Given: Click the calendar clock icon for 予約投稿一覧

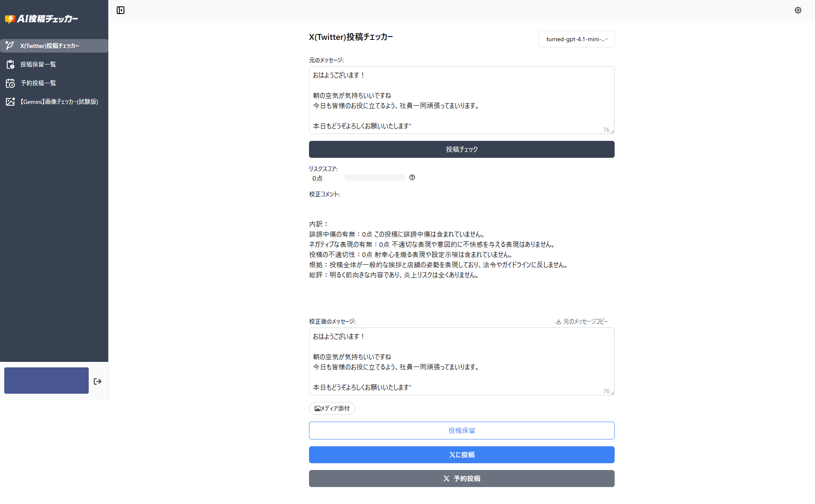Looking at the screenshot, I should [10, 83].
